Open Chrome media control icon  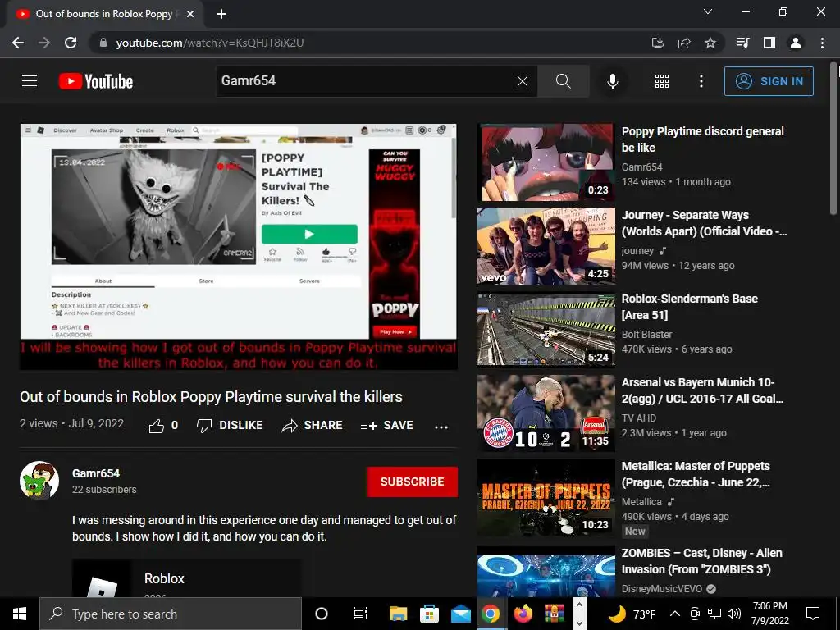pyautogui.click(x=742, y=43)
